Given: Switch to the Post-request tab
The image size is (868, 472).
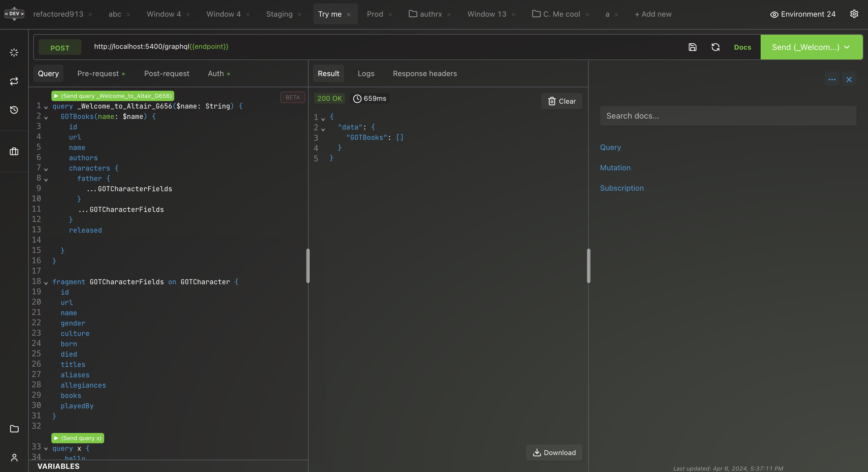Looking at the screenshot, I should 166,73.
